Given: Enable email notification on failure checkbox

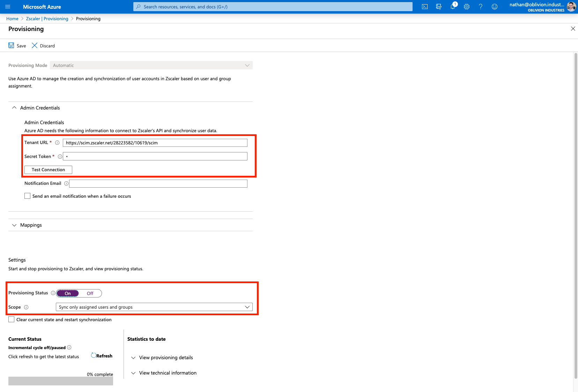Looking at the screenshot, I should point(27,196).
